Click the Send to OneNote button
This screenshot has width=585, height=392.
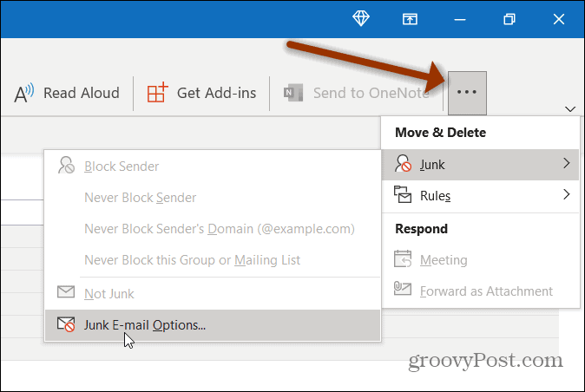pyautogui.click(x=357, y=93)
